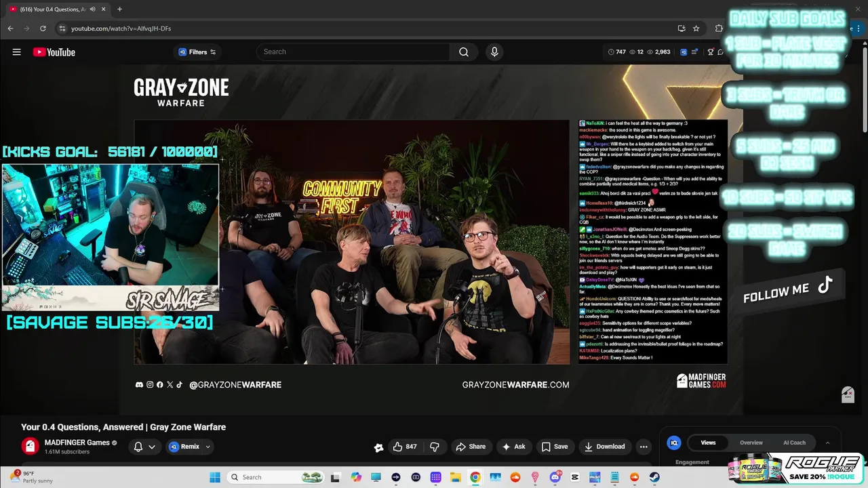
Task: Like the video with thumbs up
Action: 405,447
